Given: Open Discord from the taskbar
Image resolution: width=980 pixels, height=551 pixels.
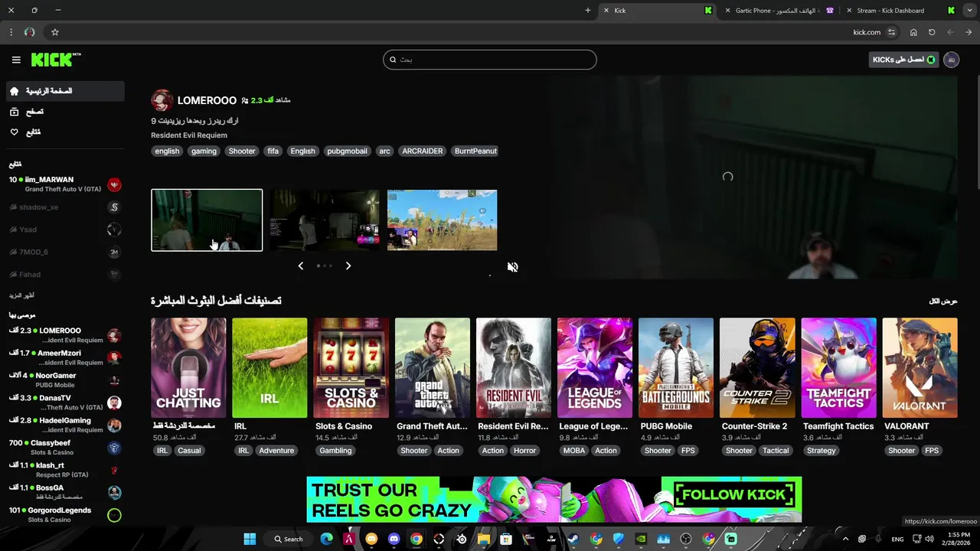Looking at the screenshot, I should [x=394, y=539].
